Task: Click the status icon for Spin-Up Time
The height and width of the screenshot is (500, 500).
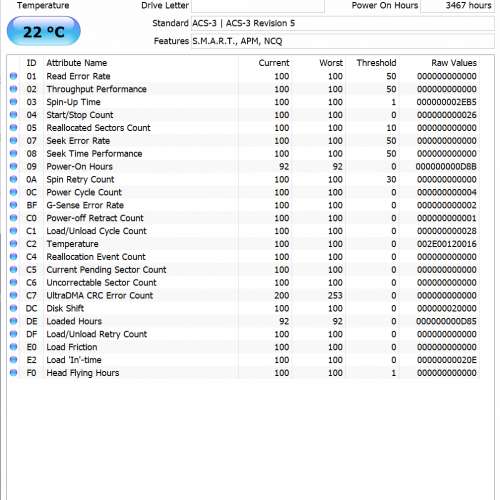Action: pyautogui.click(x=13, y=102)
